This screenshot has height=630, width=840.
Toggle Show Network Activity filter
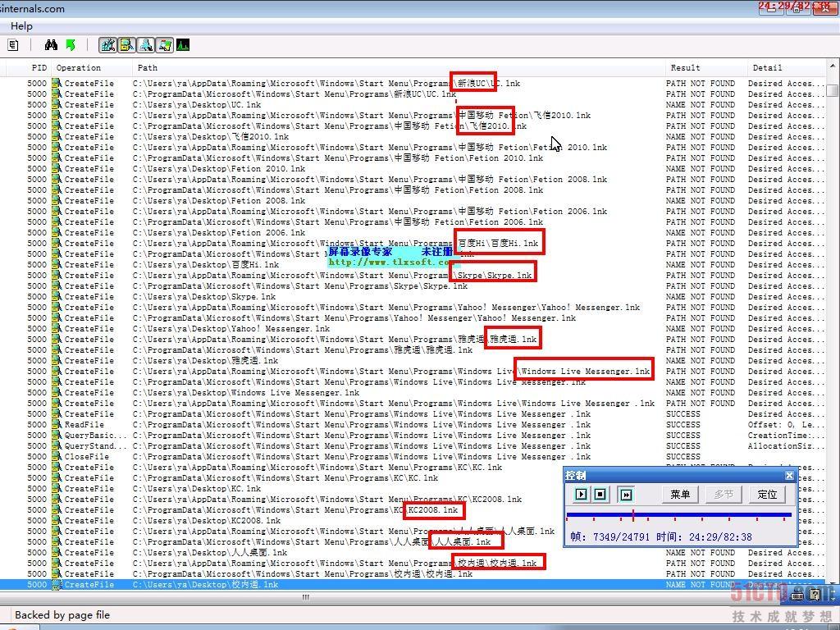[x=146, y=46]
